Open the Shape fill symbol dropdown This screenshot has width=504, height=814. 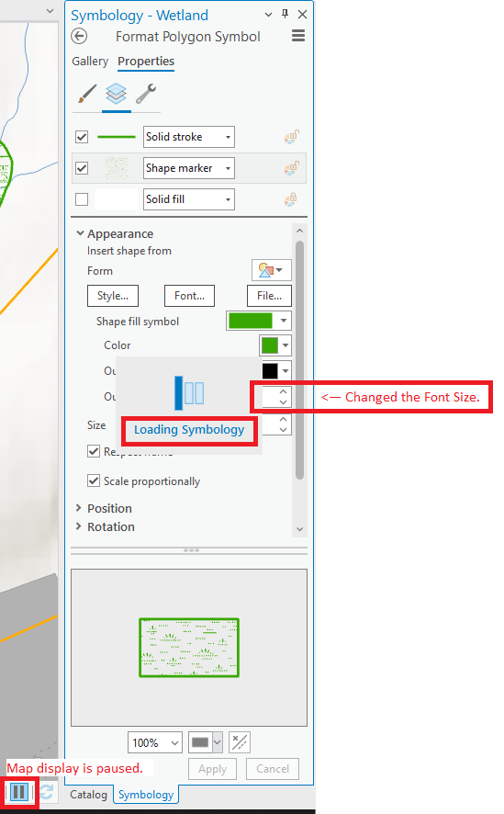(284, 321)
